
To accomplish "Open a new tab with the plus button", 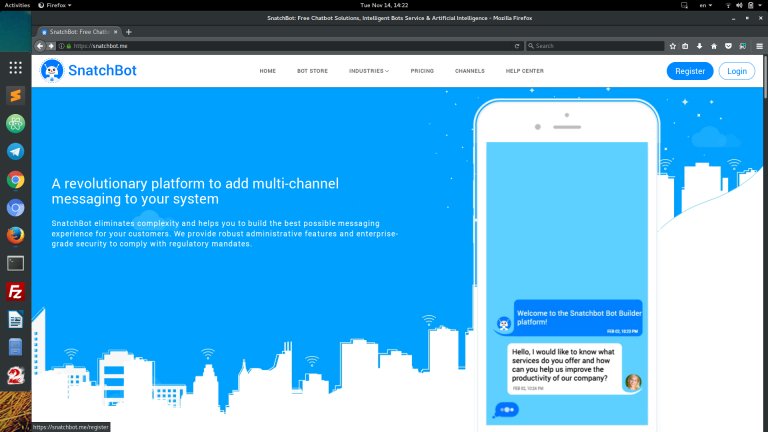I will click(129, 32).
